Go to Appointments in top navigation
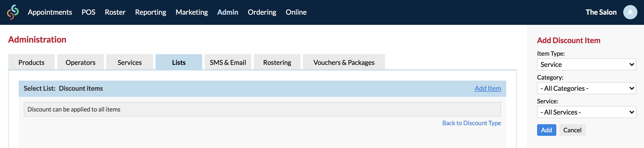644x148 pixels. (50, 12)
